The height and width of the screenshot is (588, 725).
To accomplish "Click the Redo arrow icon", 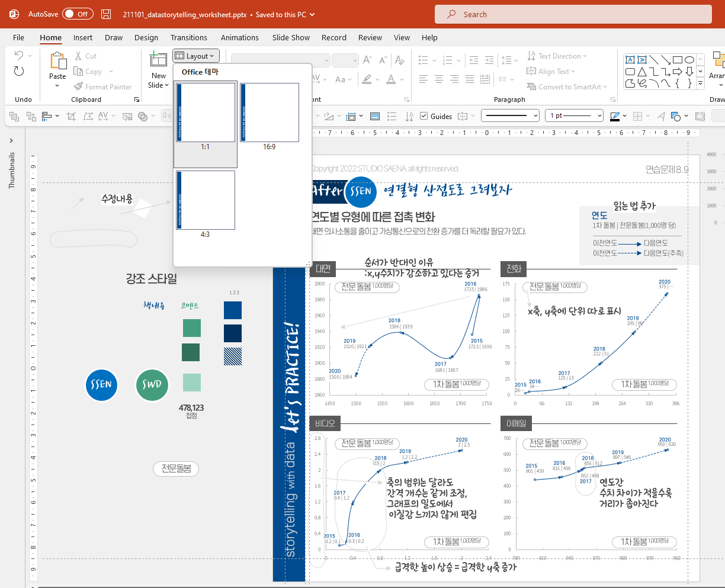I will (x=19, y=71).
